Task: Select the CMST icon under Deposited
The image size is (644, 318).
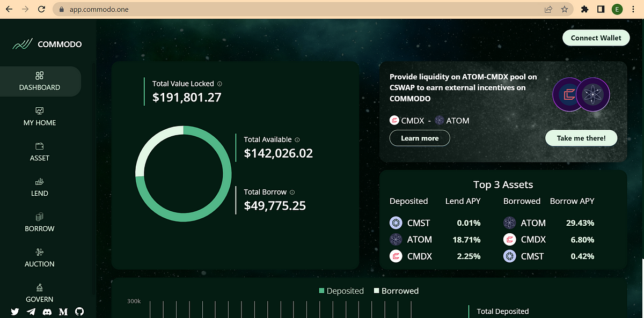Action: [x=396, y=223]
